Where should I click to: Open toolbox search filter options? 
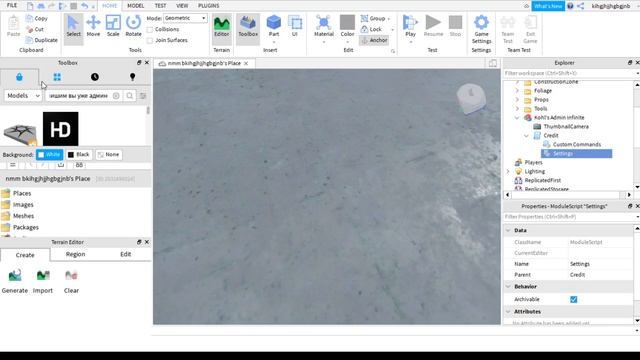click(x=143, y=96)
